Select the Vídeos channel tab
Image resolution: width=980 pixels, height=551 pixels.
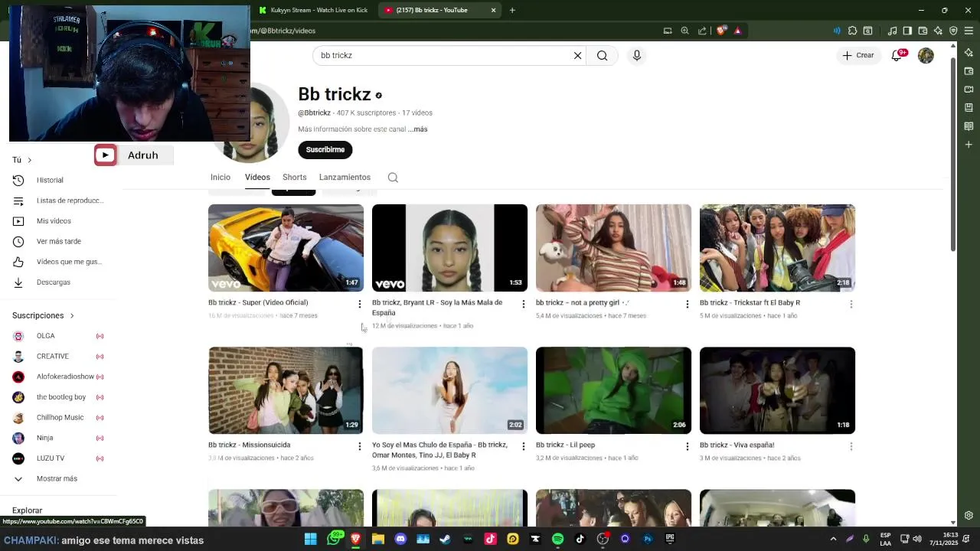click(x=257, y=178)
